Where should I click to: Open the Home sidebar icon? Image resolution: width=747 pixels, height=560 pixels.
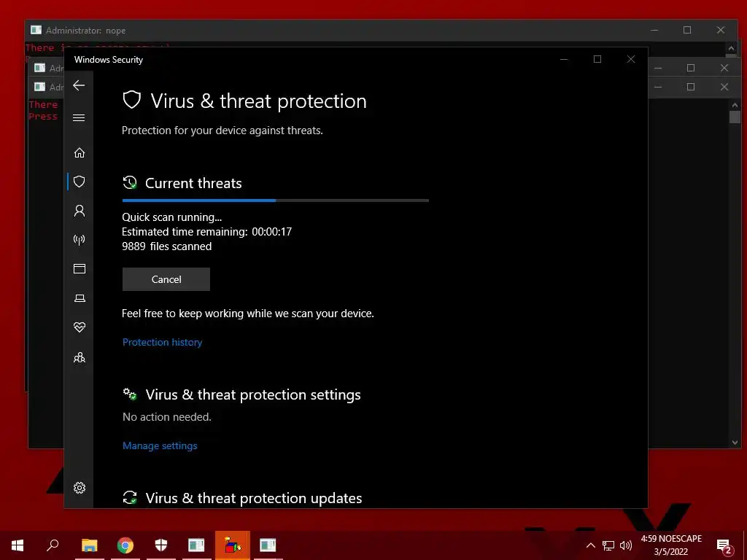point(79,153)
